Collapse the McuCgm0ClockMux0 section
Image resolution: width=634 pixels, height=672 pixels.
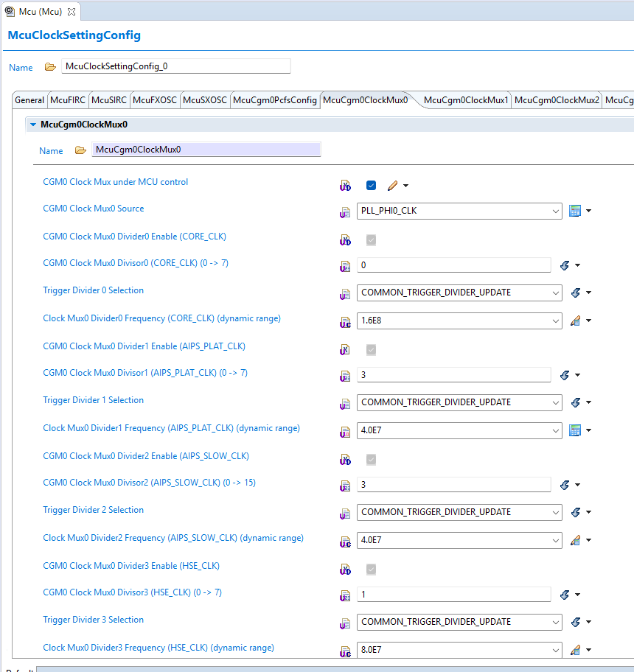coord(33,125)
